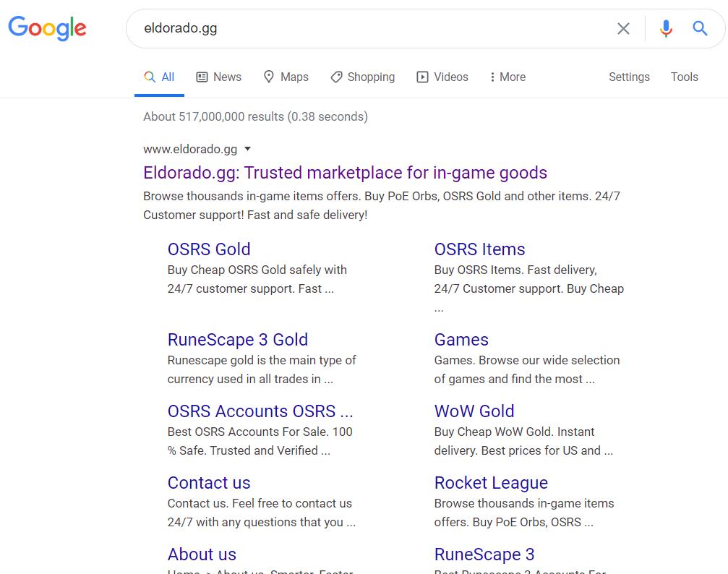
Task: Click the Google logo
Action: click(x=48, y=28)
